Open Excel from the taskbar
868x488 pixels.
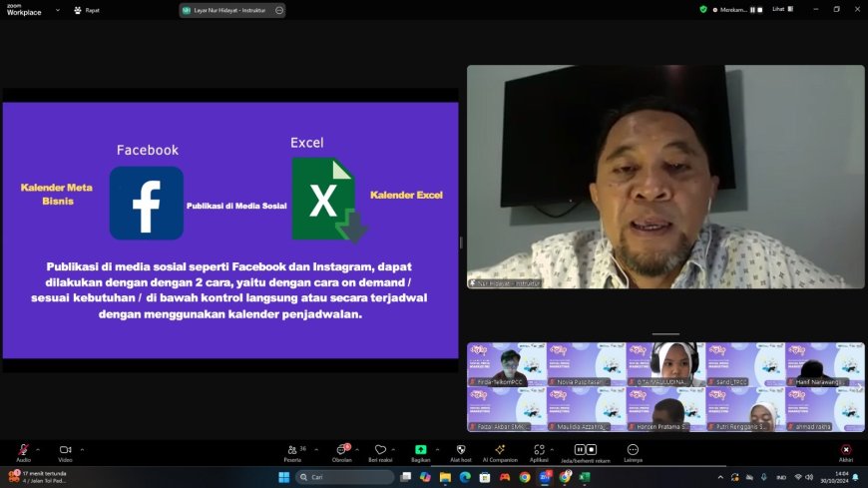585,477
